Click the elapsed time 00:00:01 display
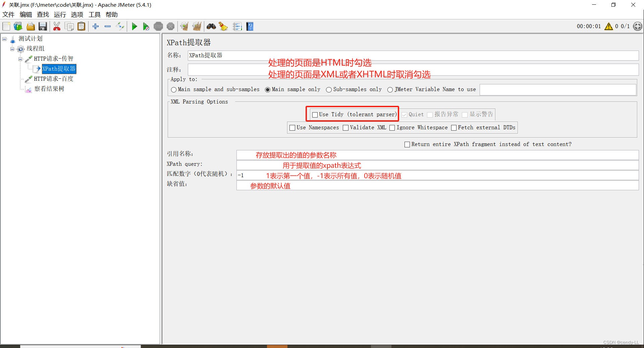Screen dimensions: 644x348 click(x=589, y=26)
